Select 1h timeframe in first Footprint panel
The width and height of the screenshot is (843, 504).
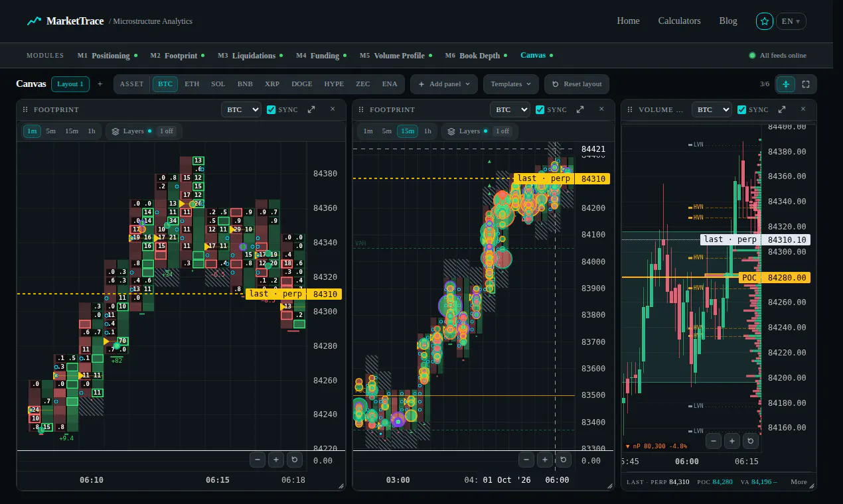(92, 131)
